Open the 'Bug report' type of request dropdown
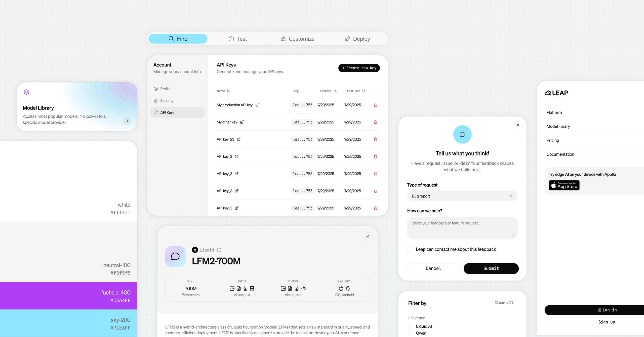644x337 pixels. click(x=462, y=196)
